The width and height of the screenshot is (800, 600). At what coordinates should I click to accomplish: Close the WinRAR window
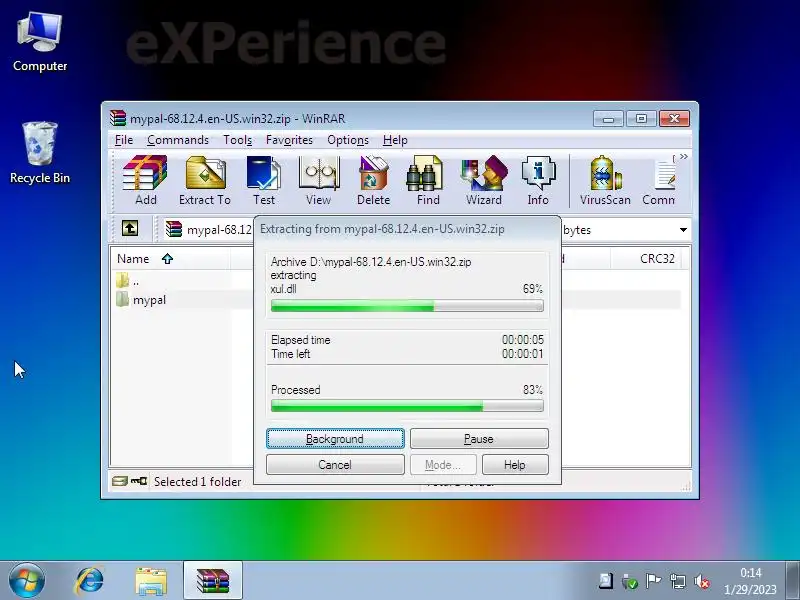[674, 119]
